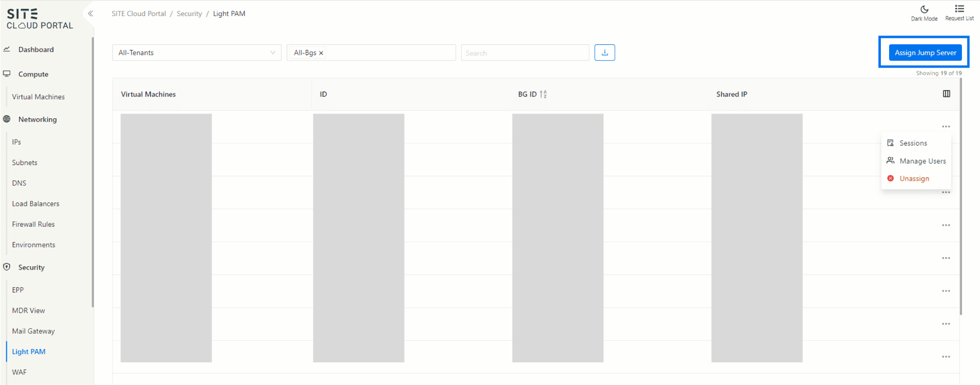Open the All-Bgs multi-select field
Image resolution: width=980 pixels, height=385 pixels.
(x=389, y=53)
